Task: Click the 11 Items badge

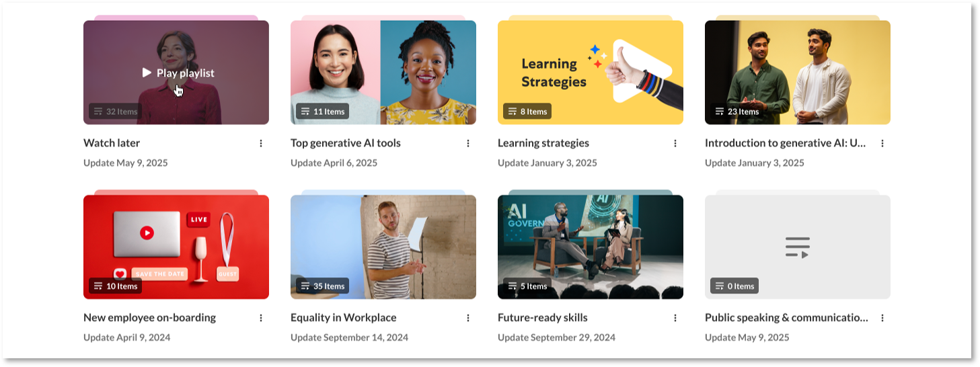Action: (x=322, y=112)
